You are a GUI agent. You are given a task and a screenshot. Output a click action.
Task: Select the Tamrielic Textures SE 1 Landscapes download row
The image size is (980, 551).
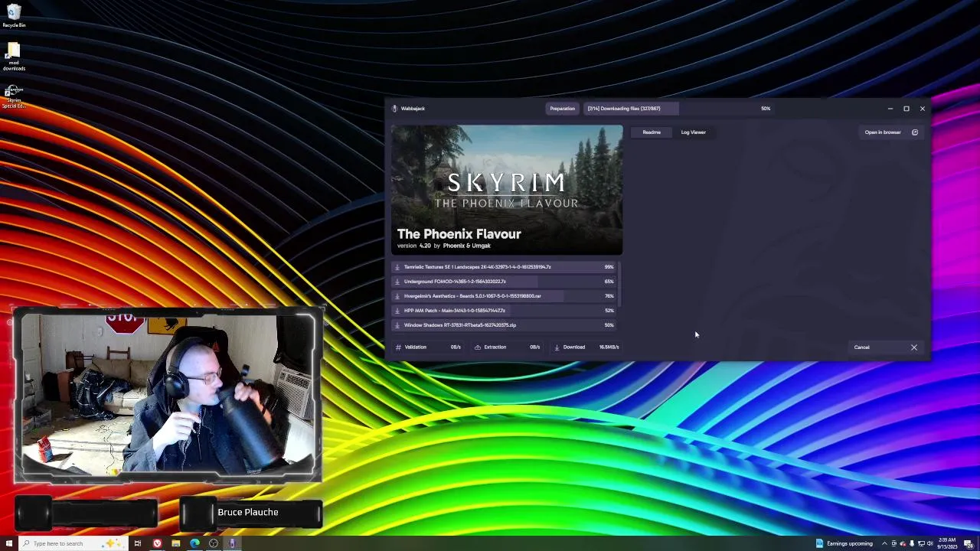[505, 267]
